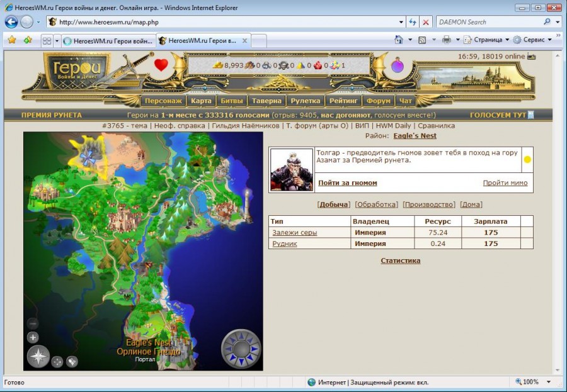Image resolution: width=567 pixels, height=392 pixels.
Task: Open a new blank tab
Action: coord(259,41)
